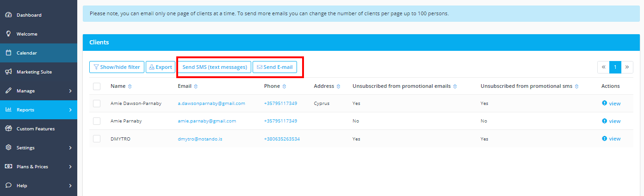644x196 pixels.
Task: Click the Calendar icon in sidebar
Action: (8, 53)
